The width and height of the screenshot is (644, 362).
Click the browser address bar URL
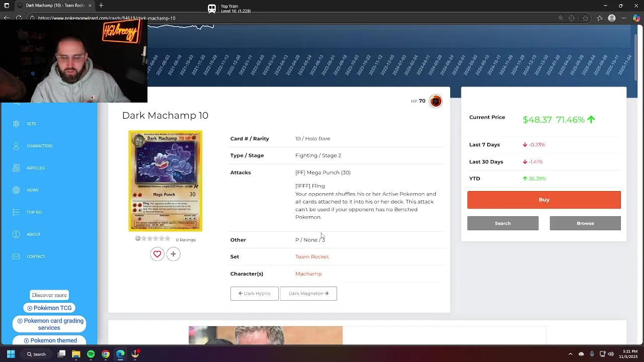tap(107, 18)
